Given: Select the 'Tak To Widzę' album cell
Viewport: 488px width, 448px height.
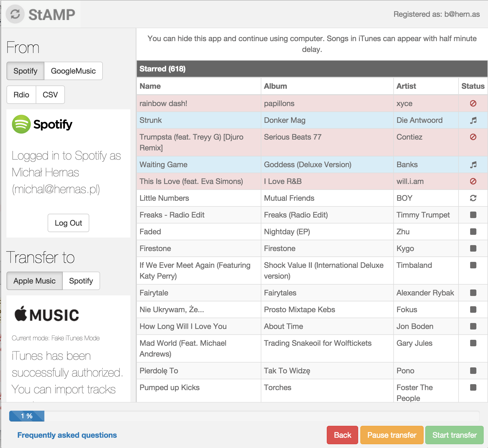Looking at the screenshot, I should coord(327,371).
